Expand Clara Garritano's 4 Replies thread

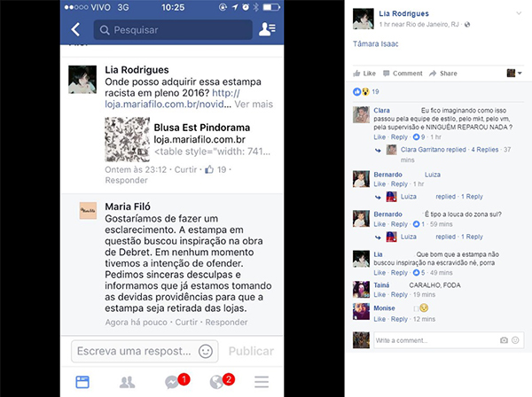pos(484,150)
